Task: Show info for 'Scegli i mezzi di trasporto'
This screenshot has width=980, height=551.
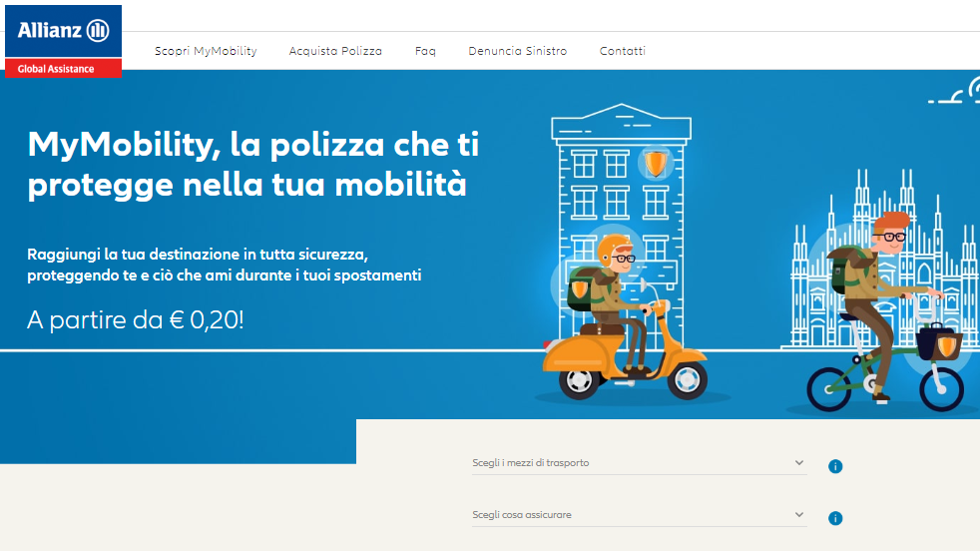Action: (835, 466)
